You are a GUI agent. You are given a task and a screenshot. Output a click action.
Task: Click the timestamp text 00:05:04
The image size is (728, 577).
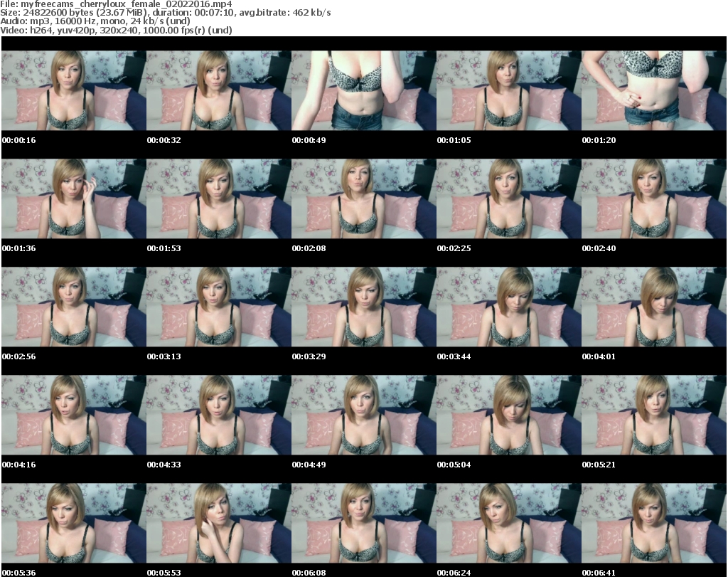click(454, 465)
